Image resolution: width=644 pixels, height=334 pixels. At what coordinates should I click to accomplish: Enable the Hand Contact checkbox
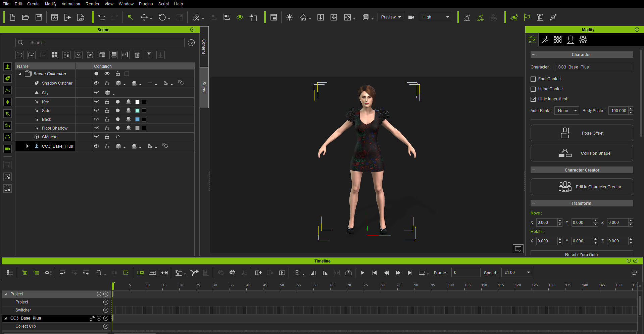[x=533, y=89]
